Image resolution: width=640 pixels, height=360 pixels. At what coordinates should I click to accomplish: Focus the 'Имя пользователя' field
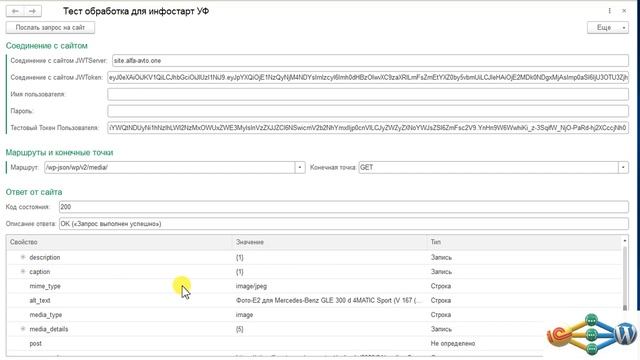coord(368,94)
